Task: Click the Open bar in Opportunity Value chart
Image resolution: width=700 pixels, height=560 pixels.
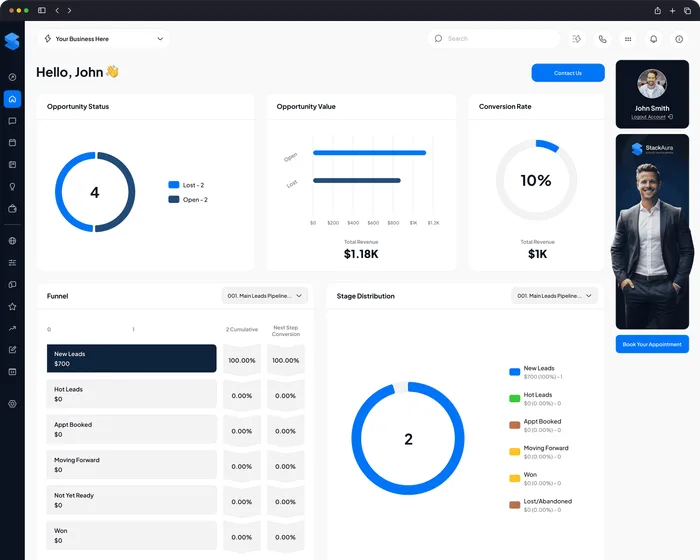Action: point(370,153)
